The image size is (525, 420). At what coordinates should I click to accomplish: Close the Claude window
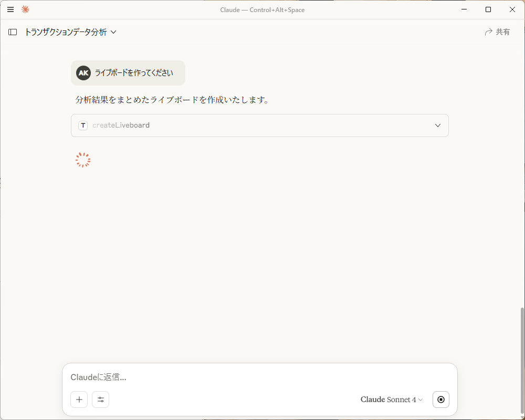[512, 9]
